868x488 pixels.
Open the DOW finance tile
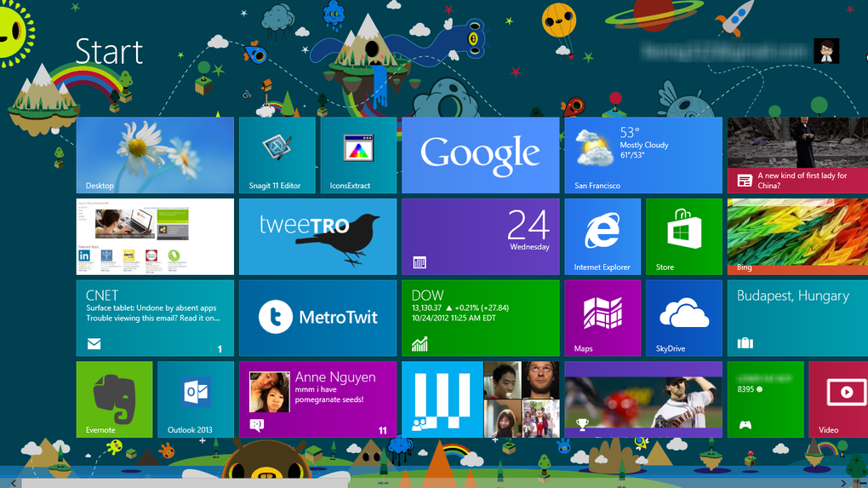481,318
